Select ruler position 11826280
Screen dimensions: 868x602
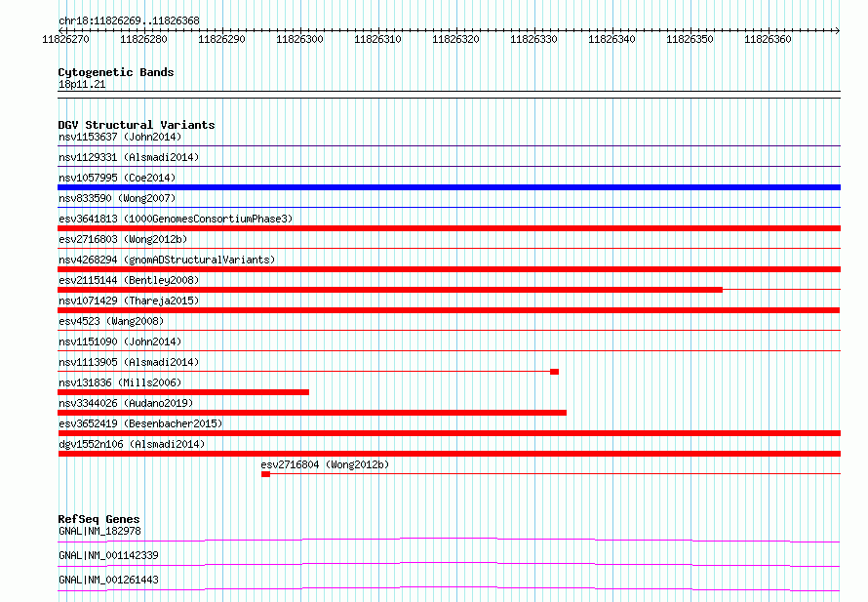click(x=143, y=39)
